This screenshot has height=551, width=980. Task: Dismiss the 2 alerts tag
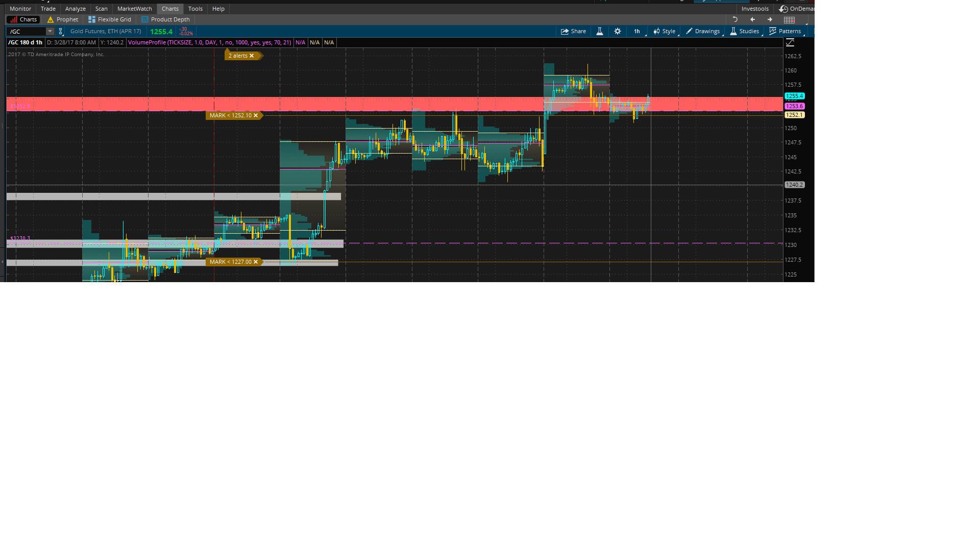252,56
